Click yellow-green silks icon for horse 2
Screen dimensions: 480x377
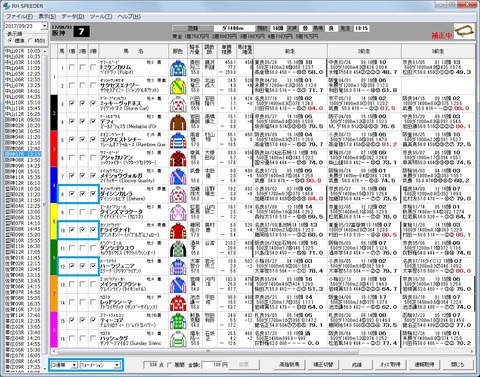[x=178, y=86]
